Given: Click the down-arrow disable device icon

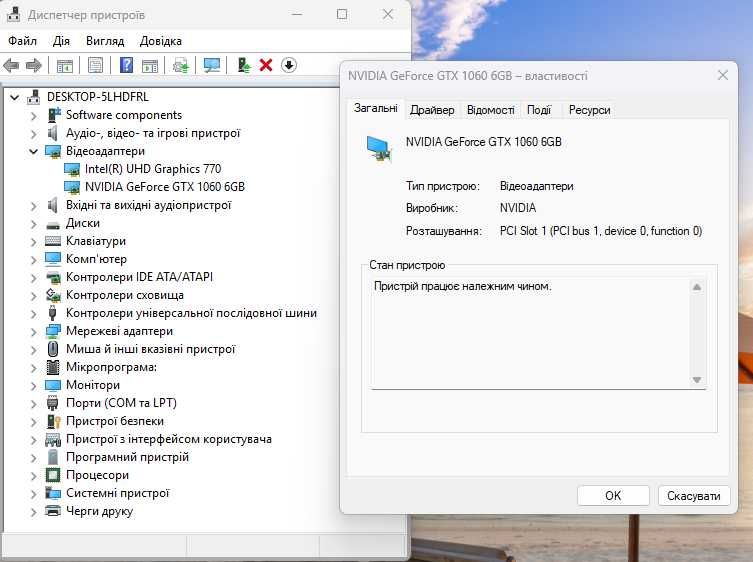Looking at the screenshot, I should [289, 65].
